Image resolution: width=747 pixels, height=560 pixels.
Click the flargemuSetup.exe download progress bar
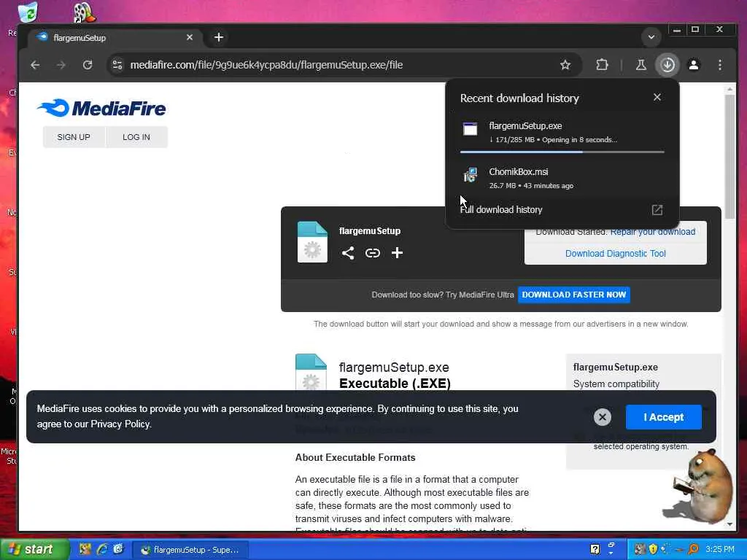[x=562, y=152]
